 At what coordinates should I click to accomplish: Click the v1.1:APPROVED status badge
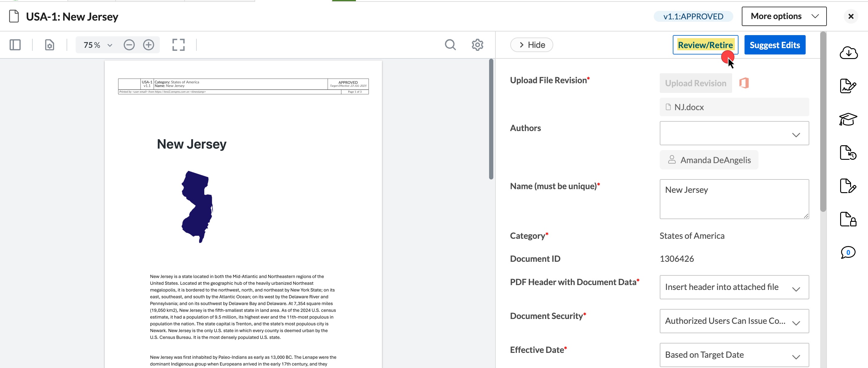tap(693, 16)
